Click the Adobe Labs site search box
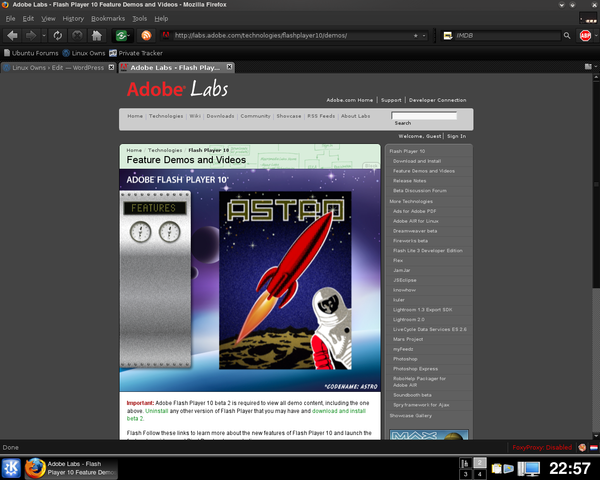 click(424, 115)
